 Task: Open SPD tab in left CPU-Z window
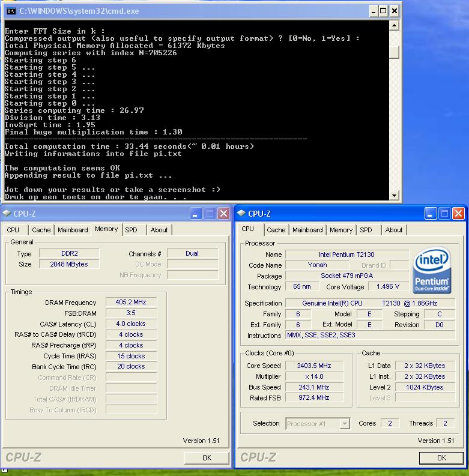pos(132,230)
